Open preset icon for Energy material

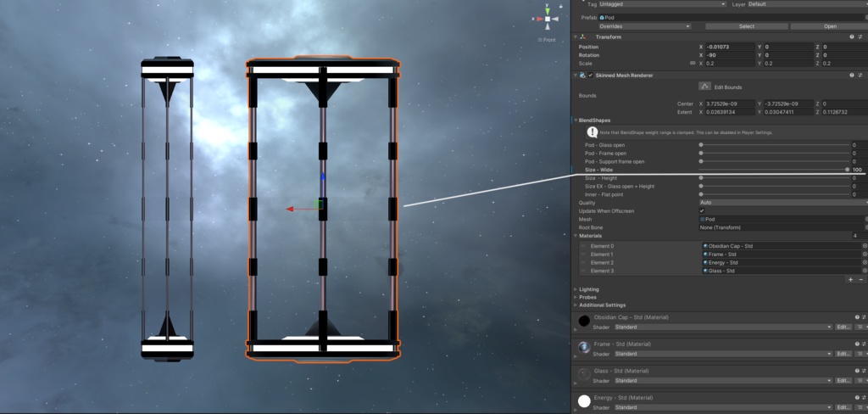pyautogui.click(x=864, y=397)
